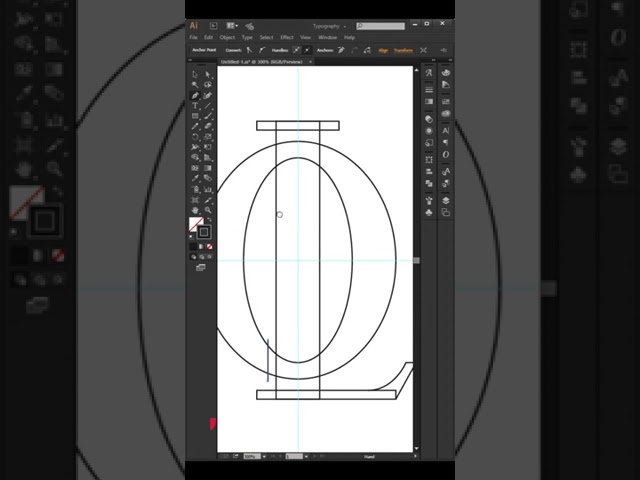Select the Eyedropper tool
Screen dimensions: 640x480
click(x=195, y=178)
